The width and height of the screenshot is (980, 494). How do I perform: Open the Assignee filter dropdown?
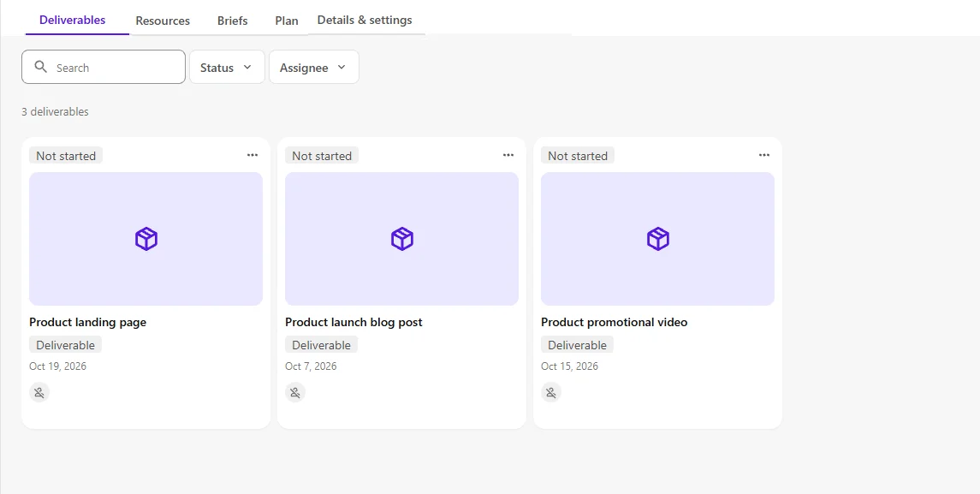pos(314,67)
